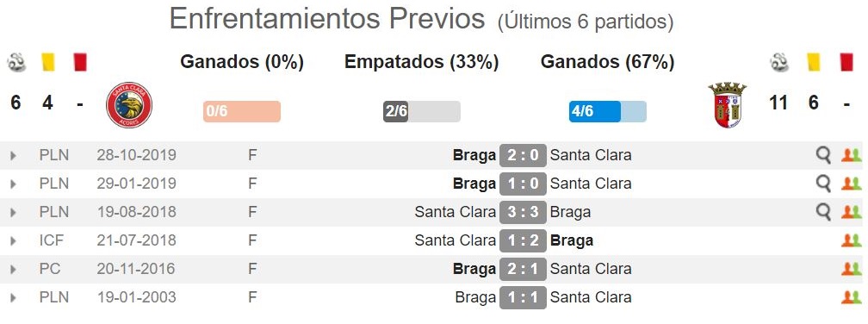Open lineups icon for 20-11-2016 match
The width and height of the screenshot is (868, 324).
point(852,269)
